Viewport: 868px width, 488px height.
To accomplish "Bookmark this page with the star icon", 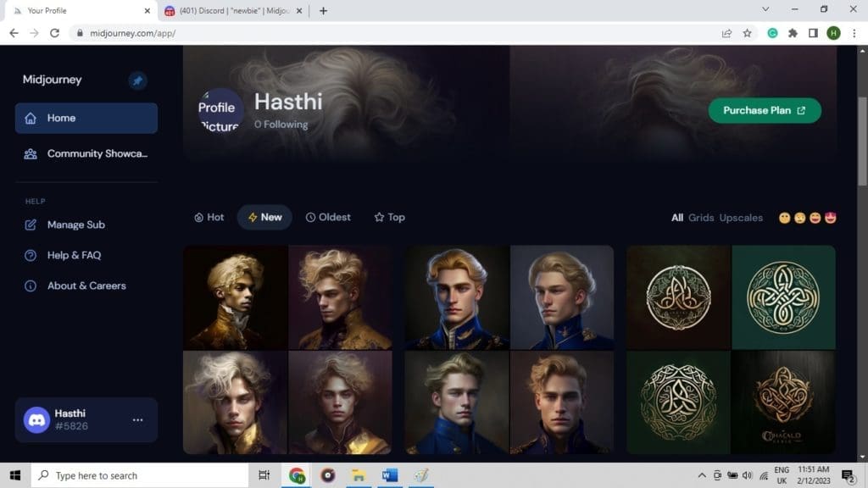I will 748,33.
